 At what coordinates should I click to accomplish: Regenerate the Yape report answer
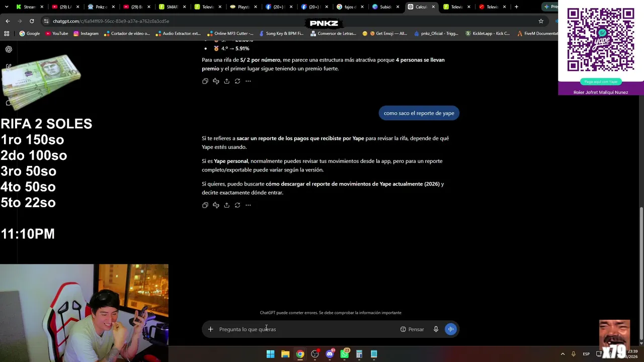237,205
